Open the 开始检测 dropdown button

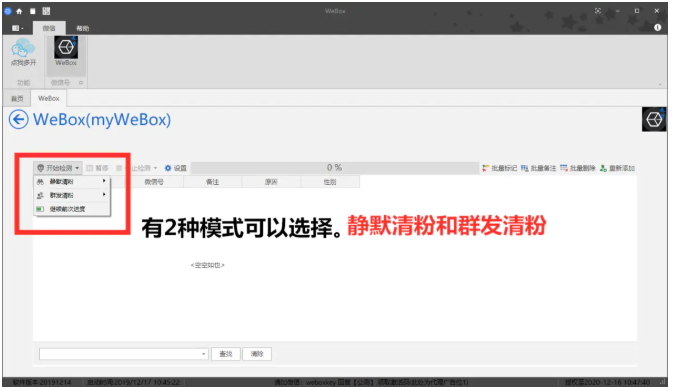coord(58,168)
